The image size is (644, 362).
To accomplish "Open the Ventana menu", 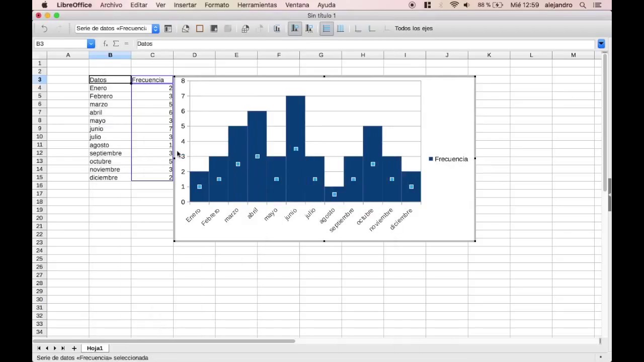I will pos(297,5).
